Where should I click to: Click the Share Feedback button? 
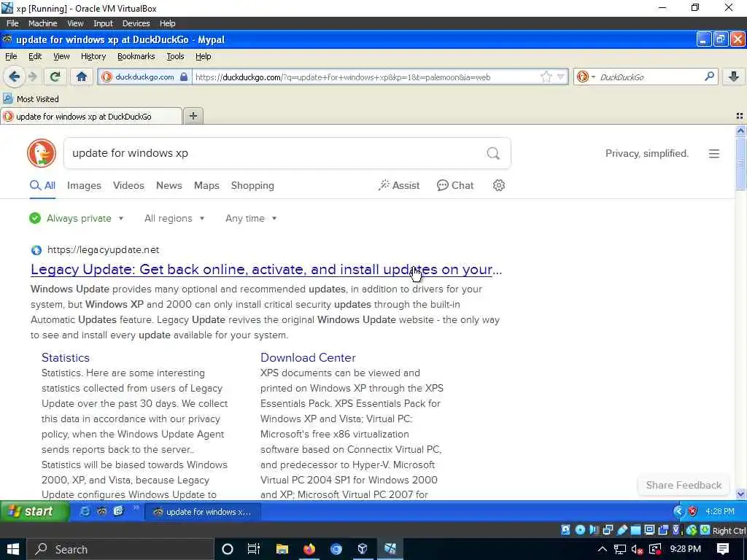684,485
